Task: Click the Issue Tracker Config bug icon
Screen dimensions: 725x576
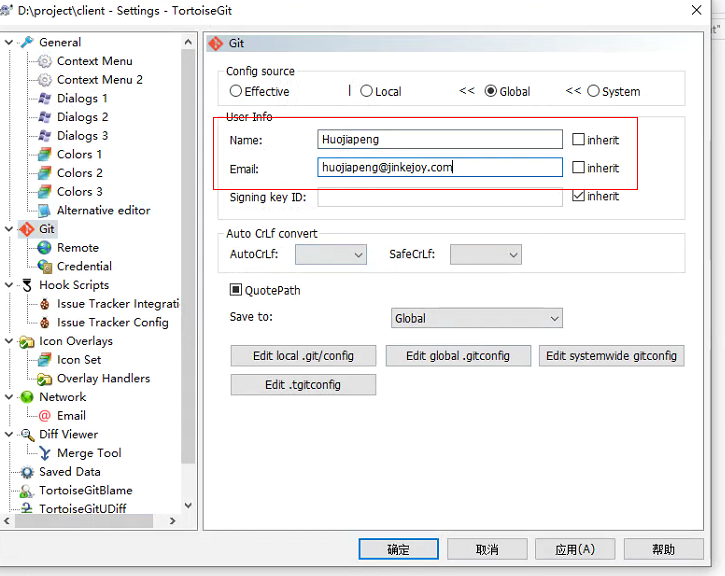Action: coord(44,322)
